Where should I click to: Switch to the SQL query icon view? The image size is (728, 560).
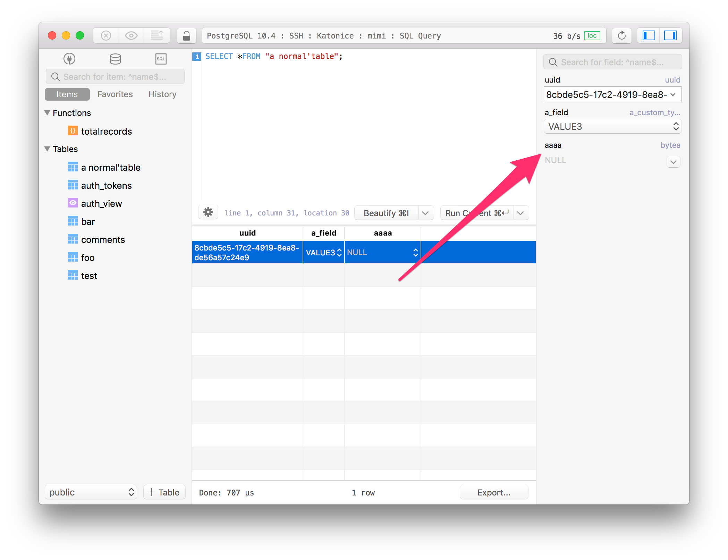[160, 59]
